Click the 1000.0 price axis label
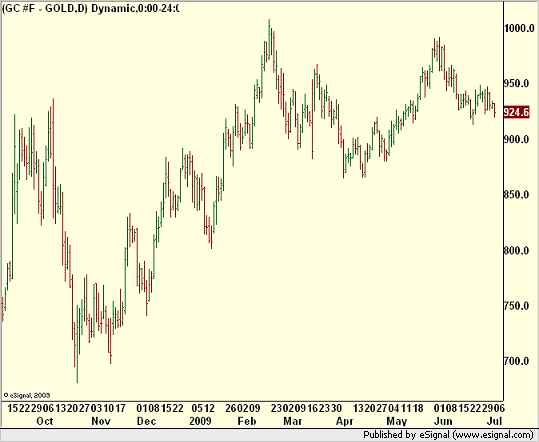 (519, 28)
